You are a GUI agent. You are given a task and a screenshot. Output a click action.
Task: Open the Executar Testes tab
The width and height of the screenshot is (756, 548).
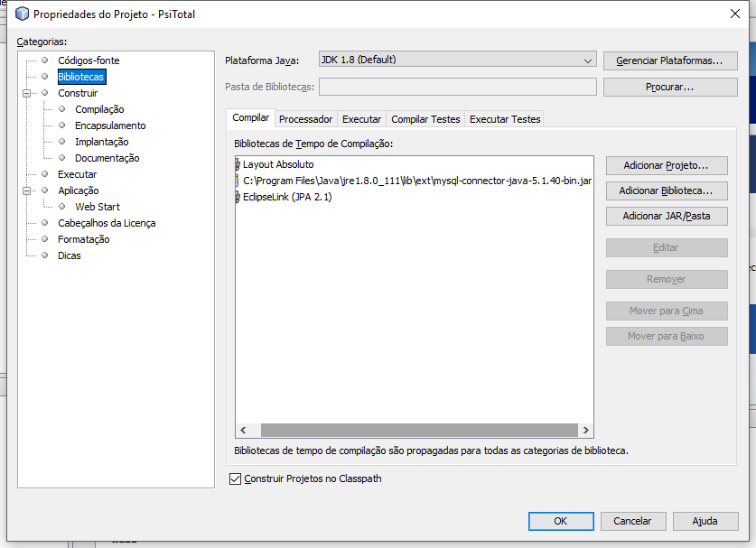click(505, 119)
